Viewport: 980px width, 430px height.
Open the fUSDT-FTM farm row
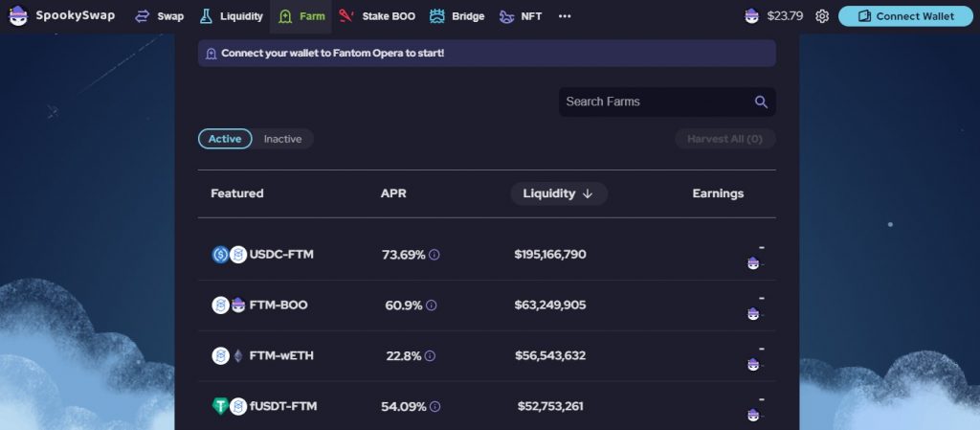[487, 406]
